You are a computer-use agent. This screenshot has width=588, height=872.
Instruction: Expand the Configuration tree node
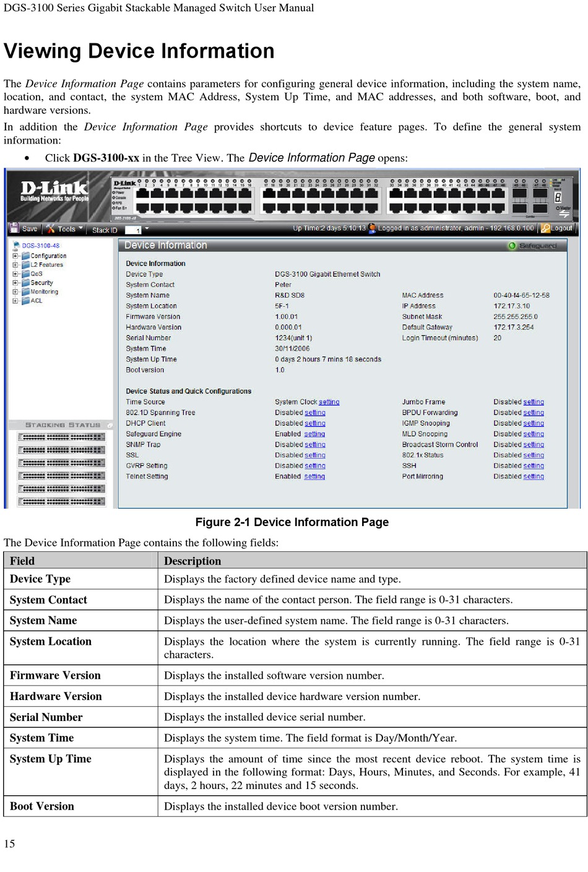pyautogui.click(x=15, y=256)
